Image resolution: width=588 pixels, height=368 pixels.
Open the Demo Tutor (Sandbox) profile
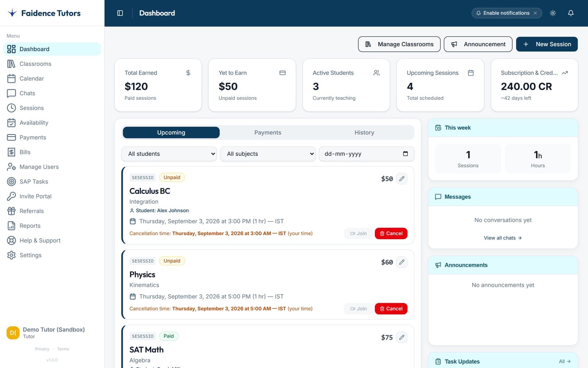[x=52, y=333]
